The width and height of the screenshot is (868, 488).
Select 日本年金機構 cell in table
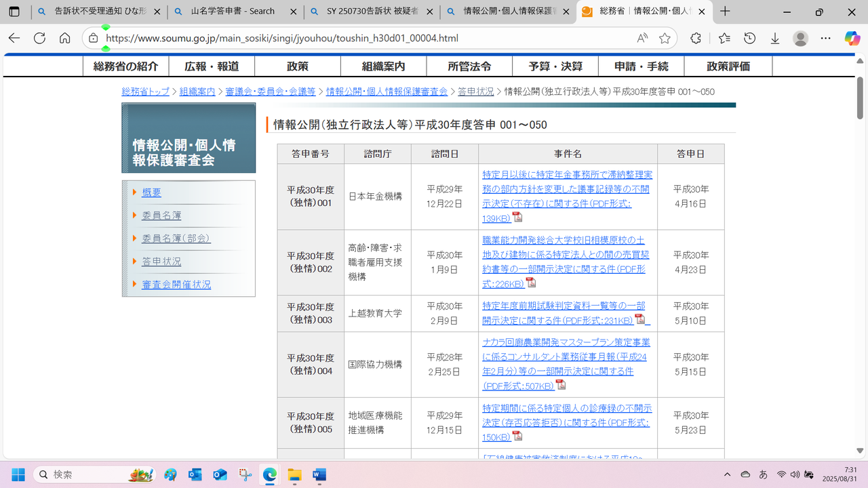click(x=378, y=197)
